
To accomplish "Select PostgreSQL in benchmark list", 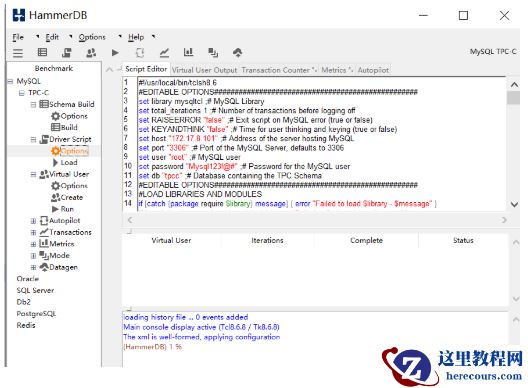I will point(36,314).
